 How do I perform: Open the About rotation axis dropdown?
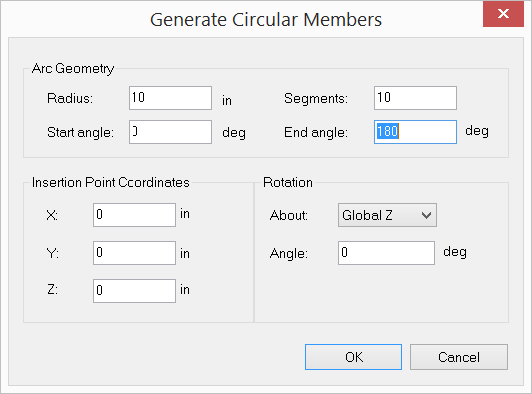tap(388, 215)
